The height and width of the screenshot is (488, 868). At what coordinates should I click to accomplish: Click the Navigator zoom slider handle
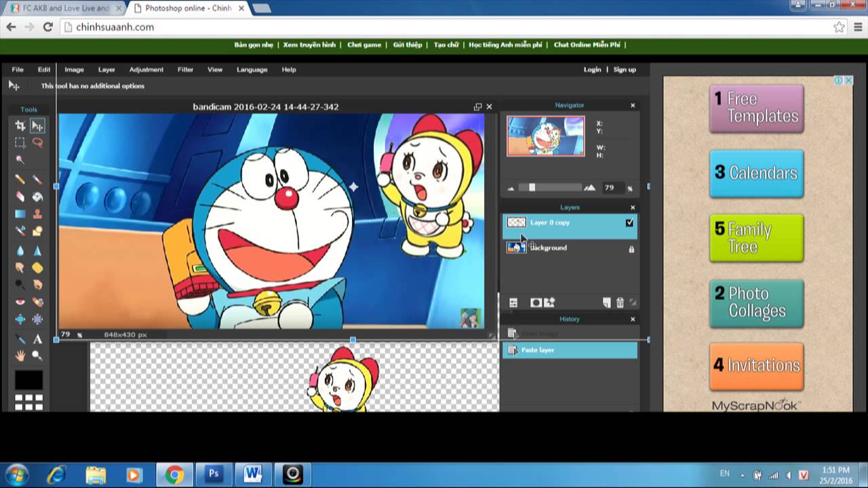(532, 188)
